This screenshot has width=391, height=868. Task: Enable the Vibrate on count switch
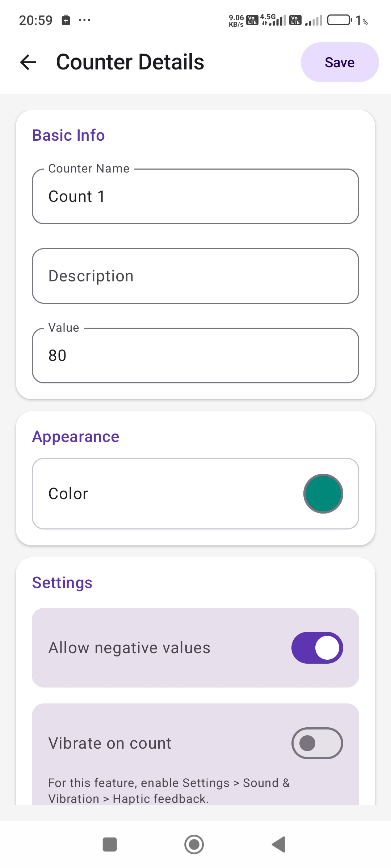click(x=317, y=743)
